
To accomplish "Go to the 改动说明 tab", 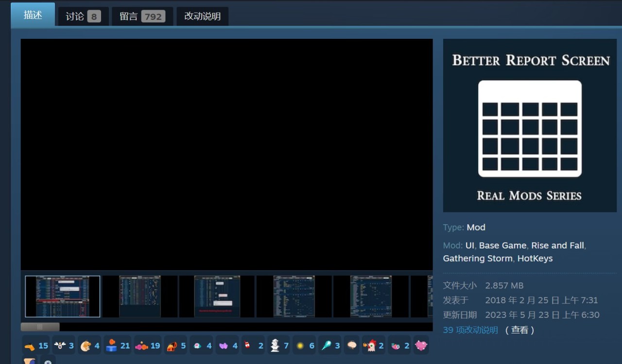I will click(x=203, y=17).
